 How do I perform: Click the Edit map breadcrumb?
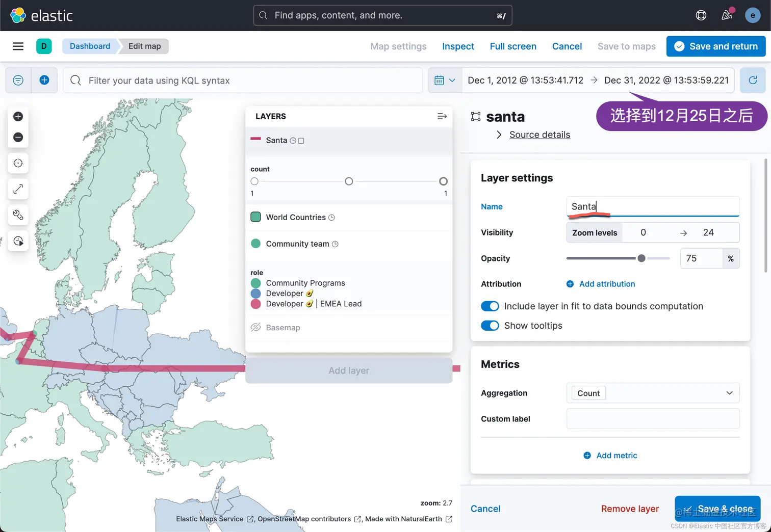144,46
